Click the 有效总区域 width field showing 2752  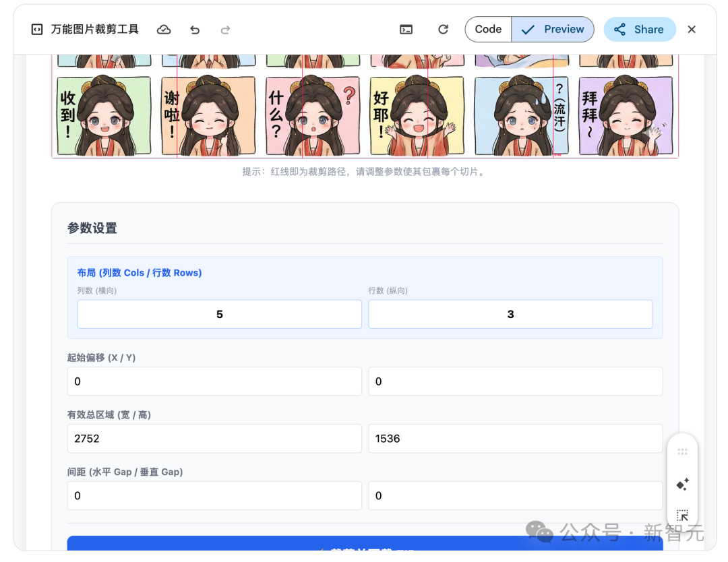[214, 438]
